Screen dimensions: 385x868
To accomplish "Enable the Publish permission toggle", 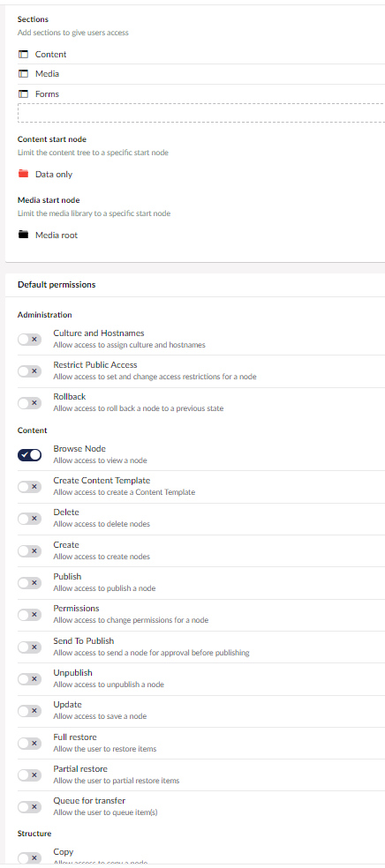I will click(29, 582).
